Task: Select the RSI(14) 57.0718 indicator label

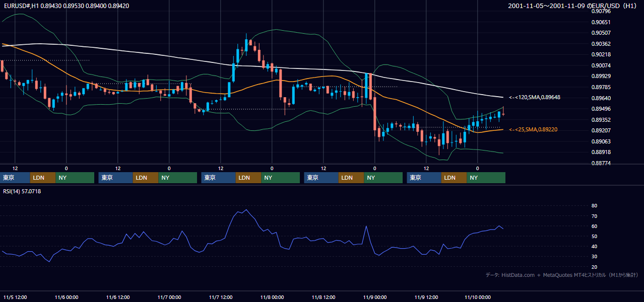Action: tap(22, 191)
